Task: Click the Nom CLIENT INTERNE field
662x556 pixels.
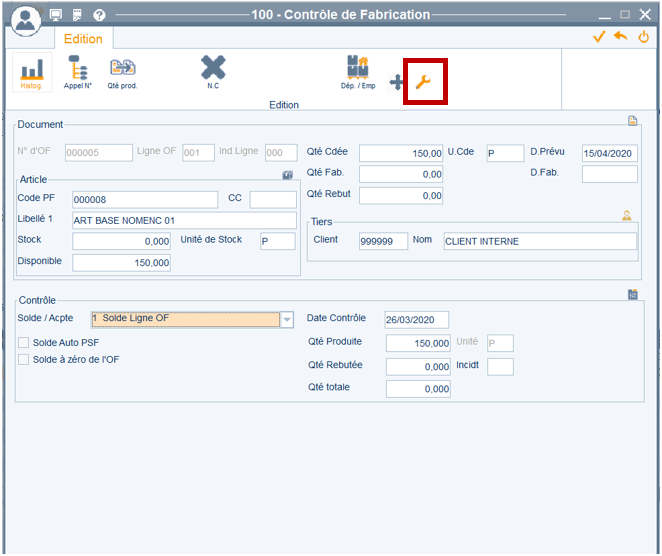Action: pos(540,241)
